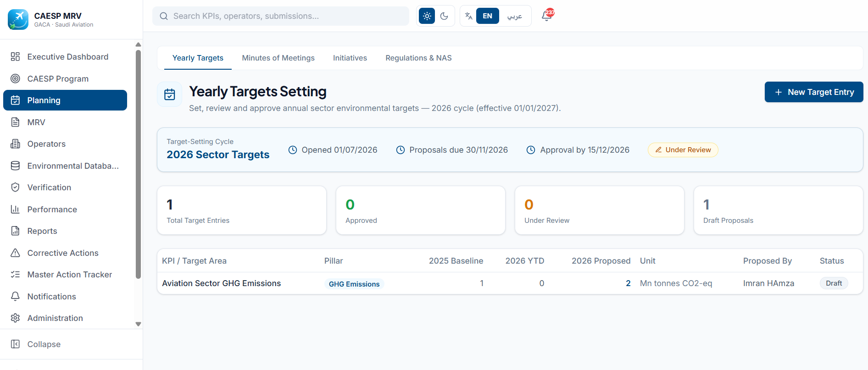Switch to dark mode moon toggle
Image resolution: width=868 pixels, height=370 pixels.
(x=444, y=16)
